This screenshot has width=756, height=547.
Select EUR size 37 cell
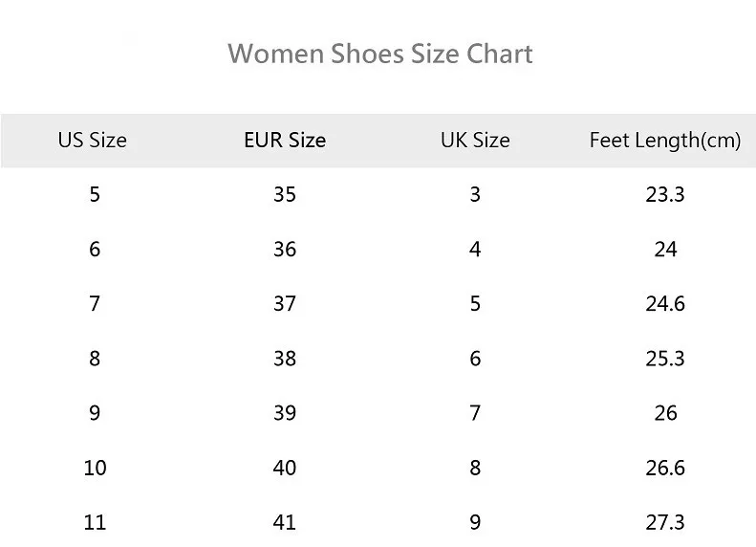click(285, 304)
